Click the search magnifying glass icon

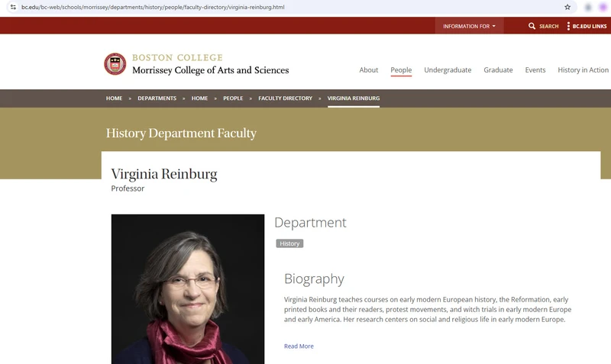pos(532,26)
